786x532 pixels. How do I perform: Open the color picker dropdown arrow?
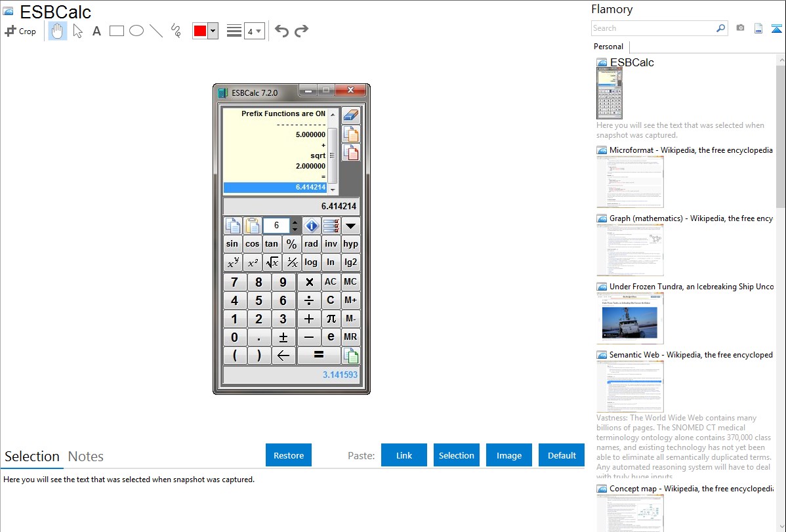click(x=213, y=31)
